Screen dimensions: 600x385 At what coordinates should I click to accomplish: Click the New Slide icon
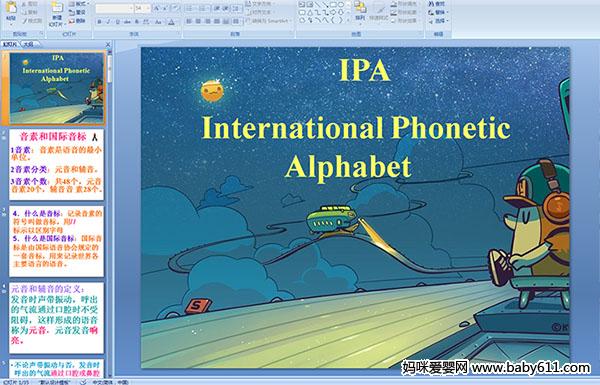[57, 8]
